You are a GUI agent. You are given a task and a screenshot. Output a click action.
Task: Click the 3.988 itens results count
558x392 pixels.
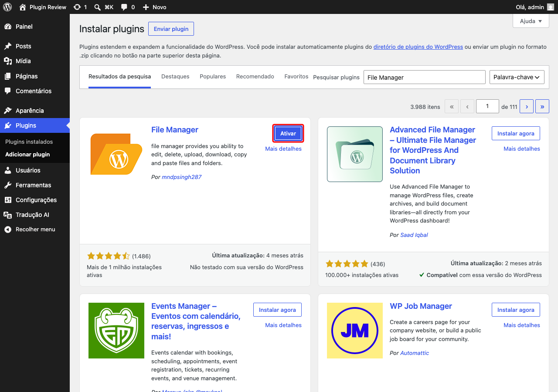(x=425, y=107)
